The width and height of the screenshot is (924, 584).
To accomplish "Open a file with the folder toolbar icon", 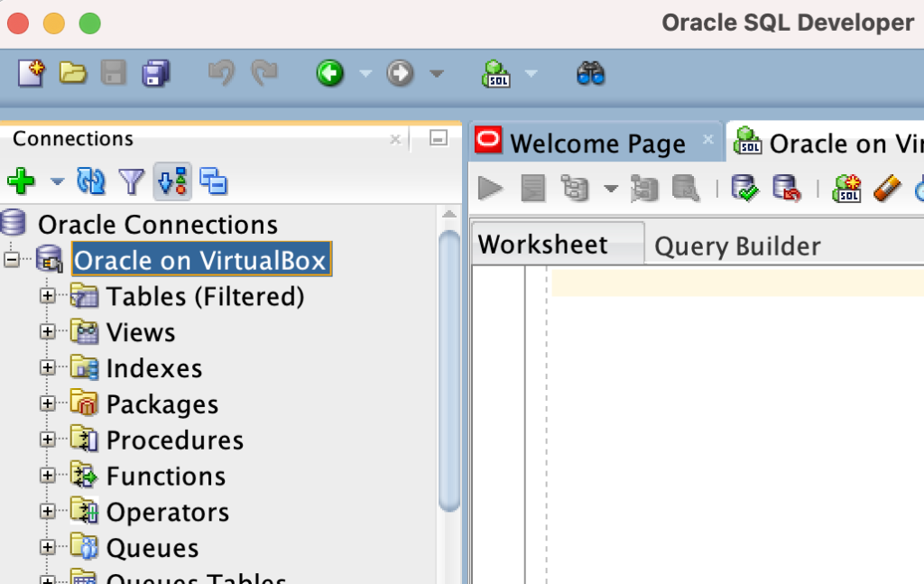I will tap(72, 73).
